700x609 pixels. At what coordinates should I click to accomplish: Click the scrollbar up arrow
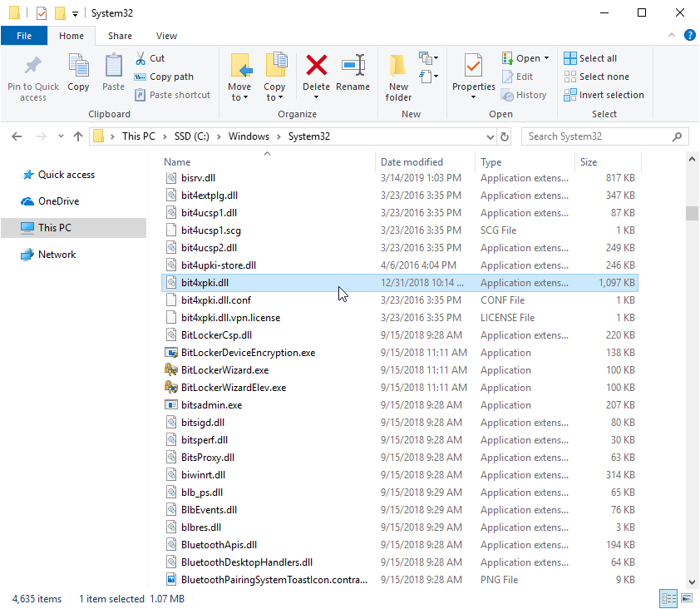click(x=692, y=159)
